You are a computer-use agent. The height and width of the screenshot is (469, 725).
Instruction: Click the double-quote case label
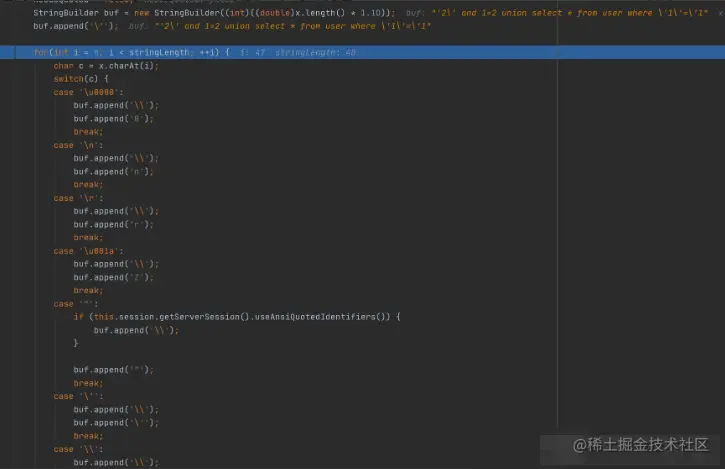76,304
